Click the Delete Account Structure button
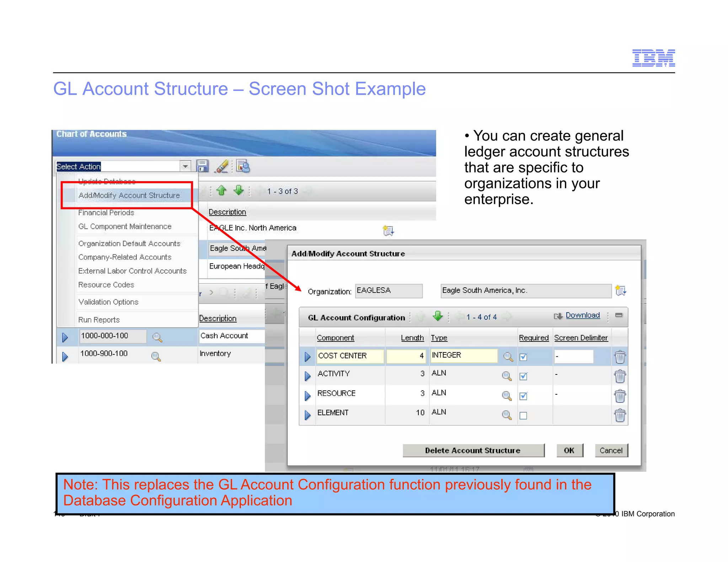Image resolution: width=728 pixels, height=562 pixels. (473, 450)
